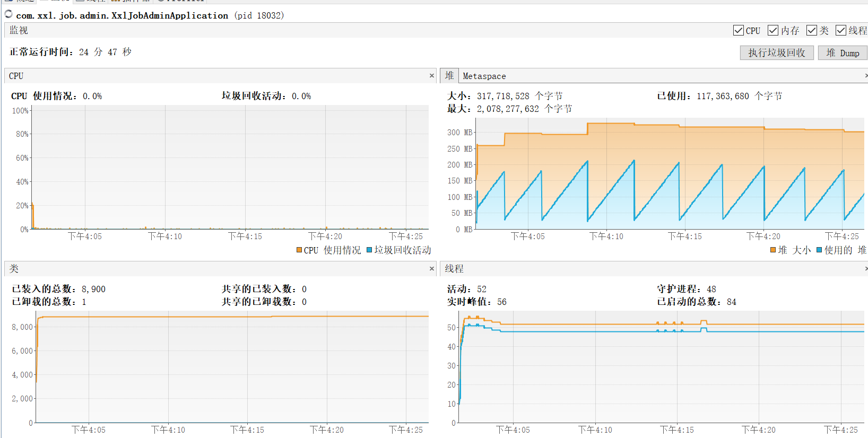The image size is (868, 438).
Task: Click the 守护进程 48 value
Action: pos(711,289)
